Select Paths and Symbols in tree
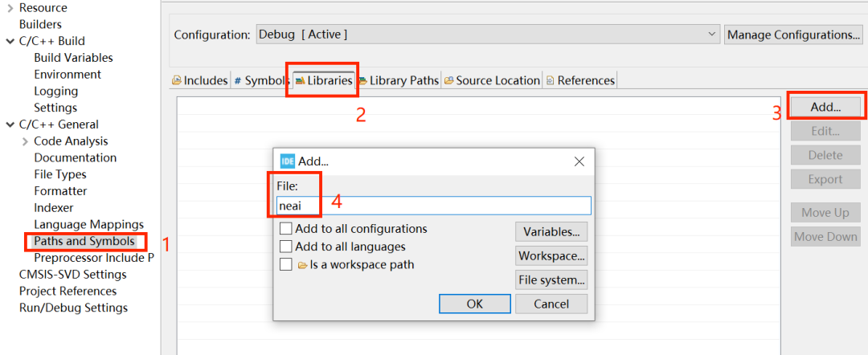Viewport: 868px width, 355px height. 84,241
